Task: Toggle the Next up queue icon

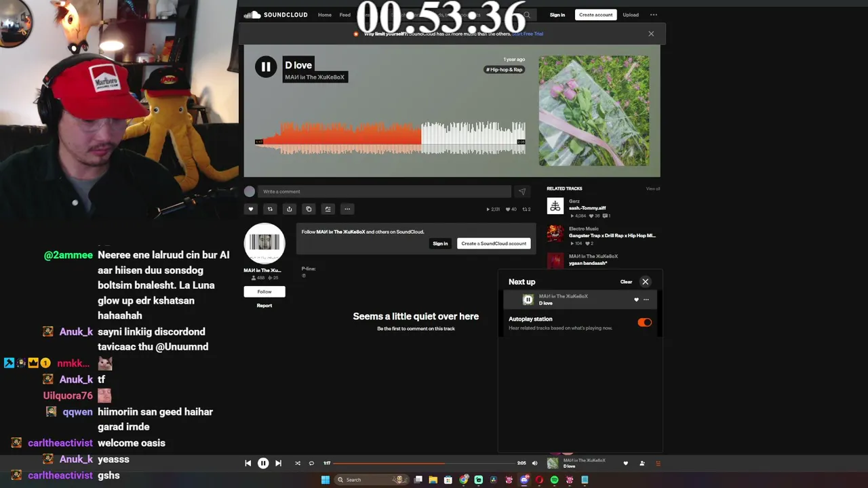Action: coord(658,464)
